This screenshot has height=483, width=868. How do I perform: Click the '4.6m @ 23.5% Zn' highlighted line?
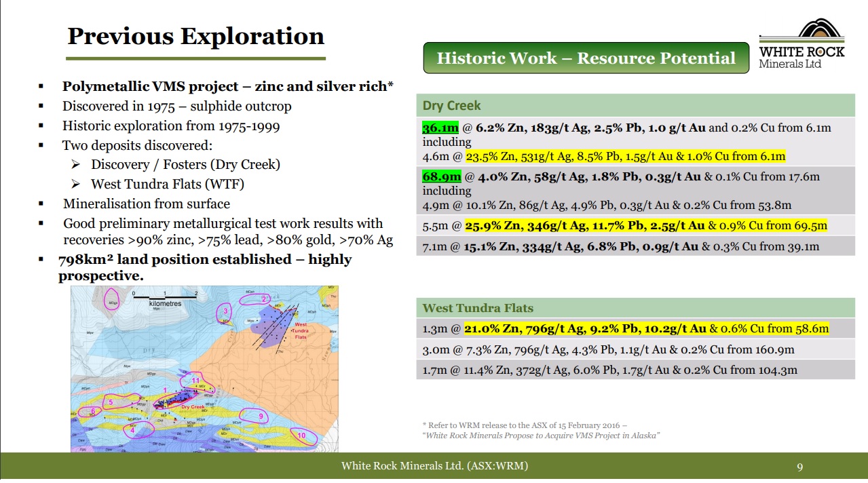[604, 157]
